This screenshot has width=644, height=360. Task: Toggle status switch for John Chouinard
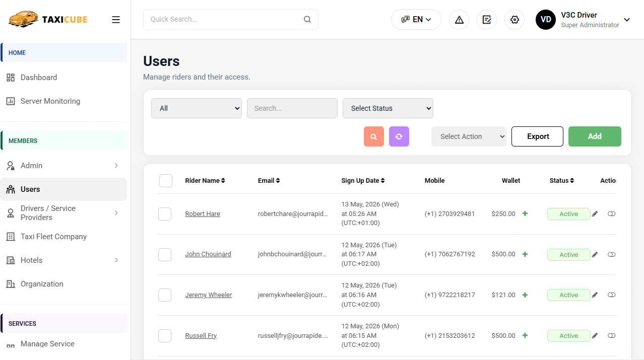click(611, 254)
